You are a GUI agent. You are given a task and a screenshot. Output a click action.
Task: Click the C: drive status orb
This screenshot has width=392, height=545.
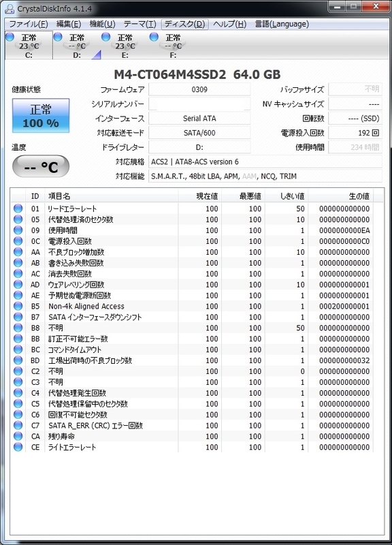point(10,37)
